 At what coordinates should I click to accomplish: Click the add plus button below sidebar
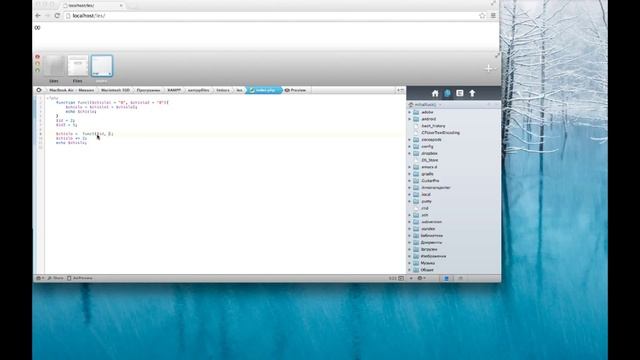pyautogui.click(x=411, y=278)
